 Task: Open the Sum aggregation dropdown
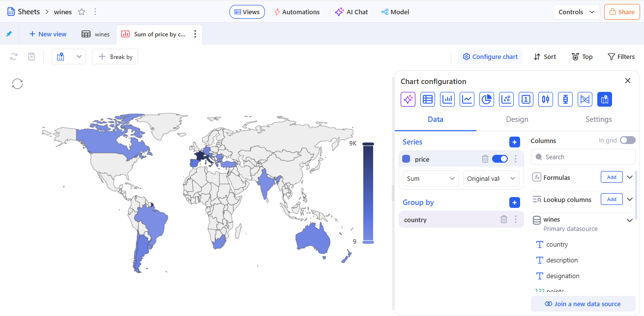[x=431, y=178]
